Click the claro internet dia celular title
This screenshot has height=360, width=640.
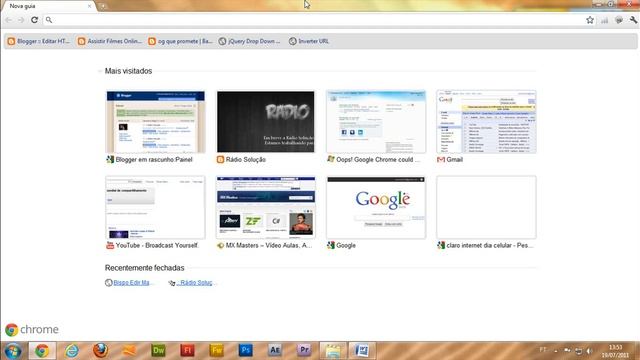point(490,245)
